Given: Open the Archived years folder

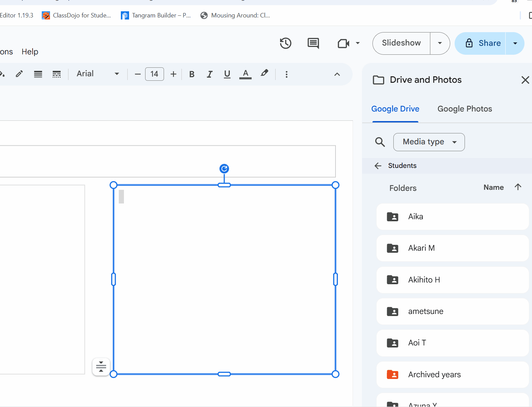Looking at the screenshot, I should click(453, 375).
